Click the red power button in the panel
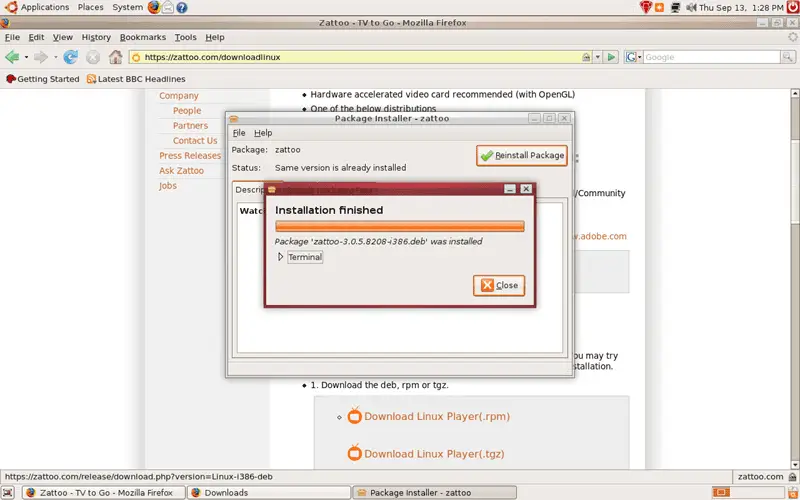The image size is (800, 500). 792,7
